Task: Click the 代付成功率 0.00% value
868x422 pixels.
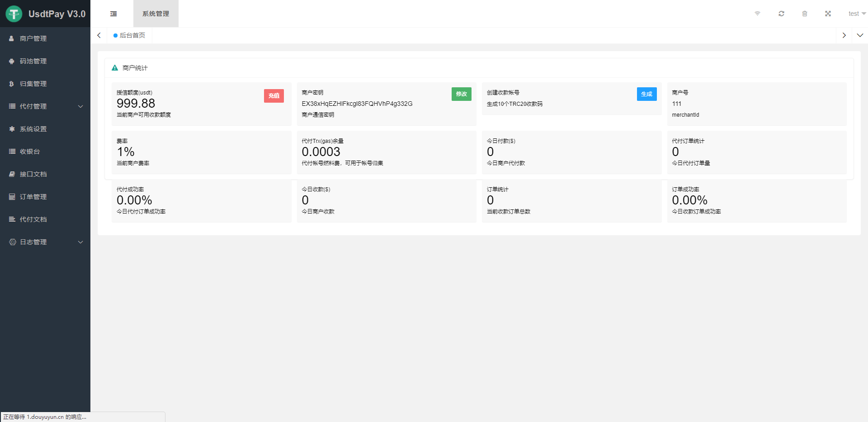Action: (x=134, y=200)
